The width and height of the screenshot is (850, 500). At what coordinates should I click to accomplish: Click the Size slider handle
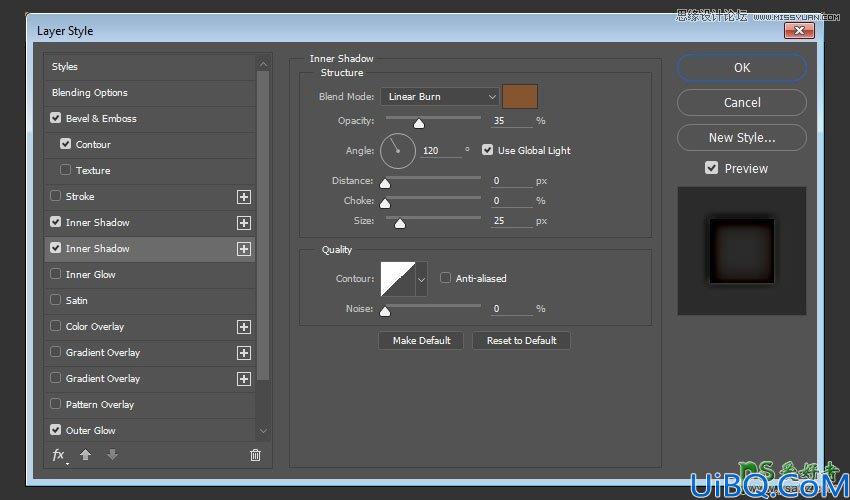click(x=400, y=223)
